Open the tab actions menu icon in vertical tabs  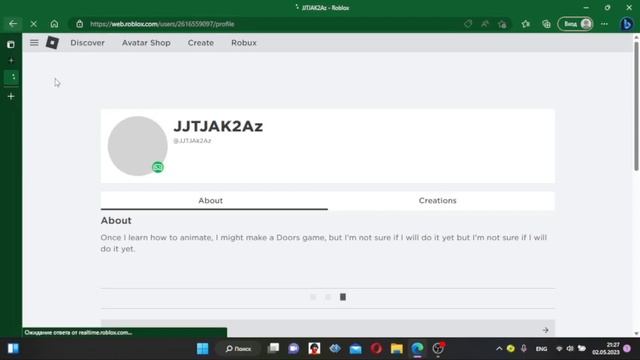(x=11, y=44)
